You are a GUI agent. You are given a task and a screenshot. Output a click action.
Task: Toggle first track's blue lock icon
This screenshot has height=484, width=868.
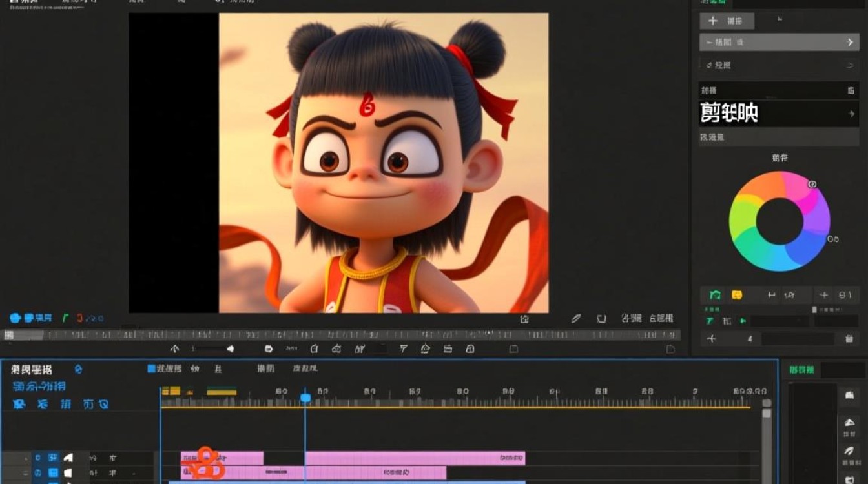37,458
